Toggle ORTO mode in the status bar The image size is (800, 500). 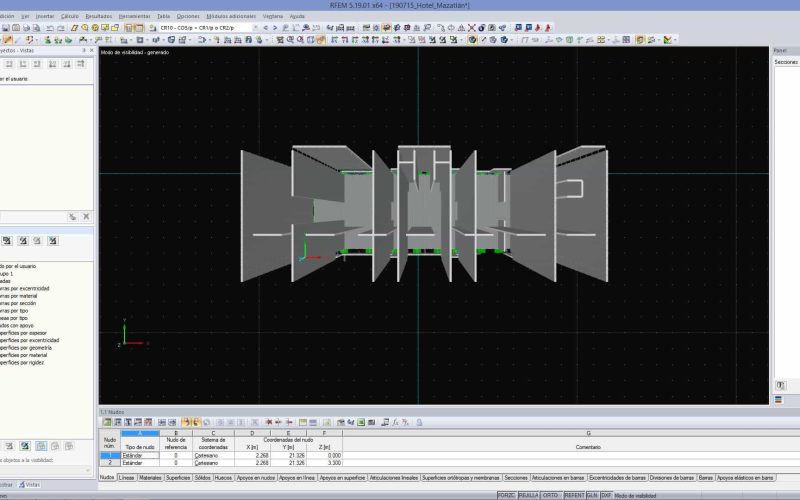(x=551, y=495)
